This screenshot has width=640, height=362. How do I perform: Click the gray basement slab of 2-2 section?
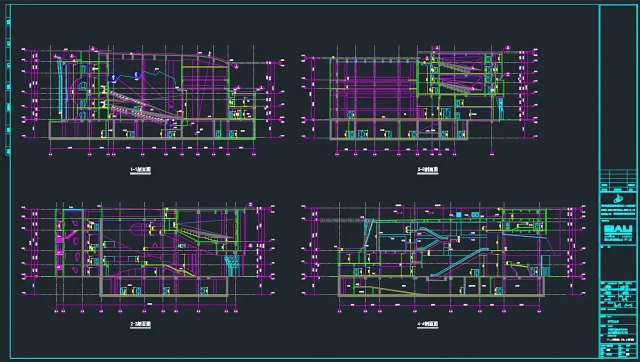[x=164, y=295]
